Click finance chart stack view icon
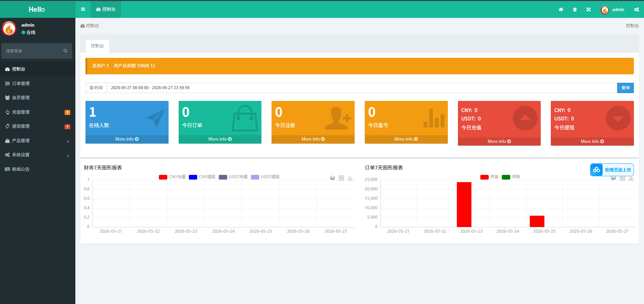Image resolution: width=644 pixels, height=304 pixels. pos(332,178)
